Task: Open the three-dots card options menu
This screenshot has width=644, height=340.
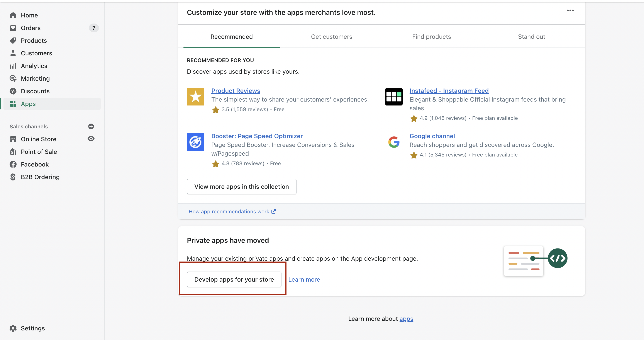Action: tap(570, 10)
